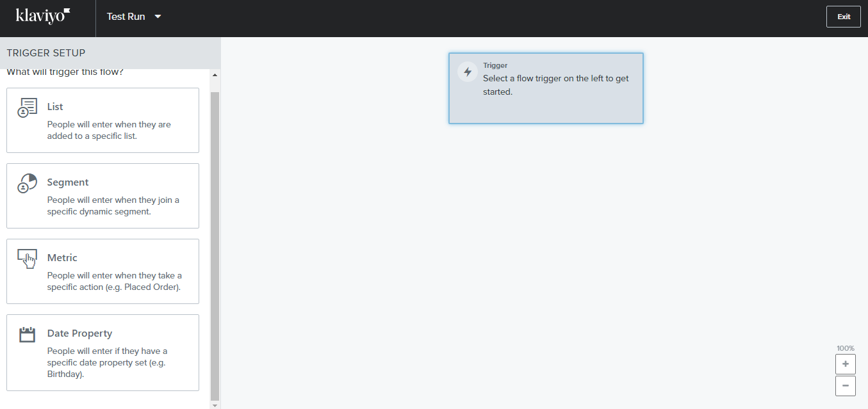Click the Date Property calendar icon
The width and height of the screenshot is (868, 409).
[27, 333]
